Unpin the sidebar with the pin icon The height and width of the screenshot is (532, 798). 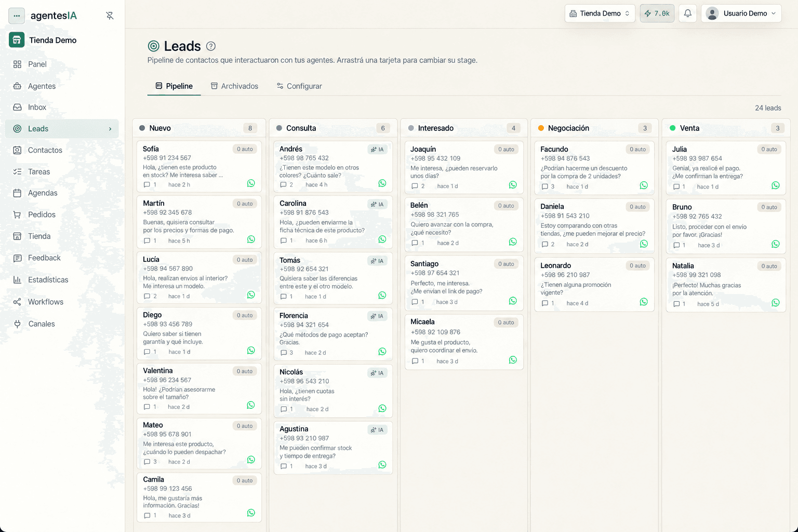tap(110, 16)
